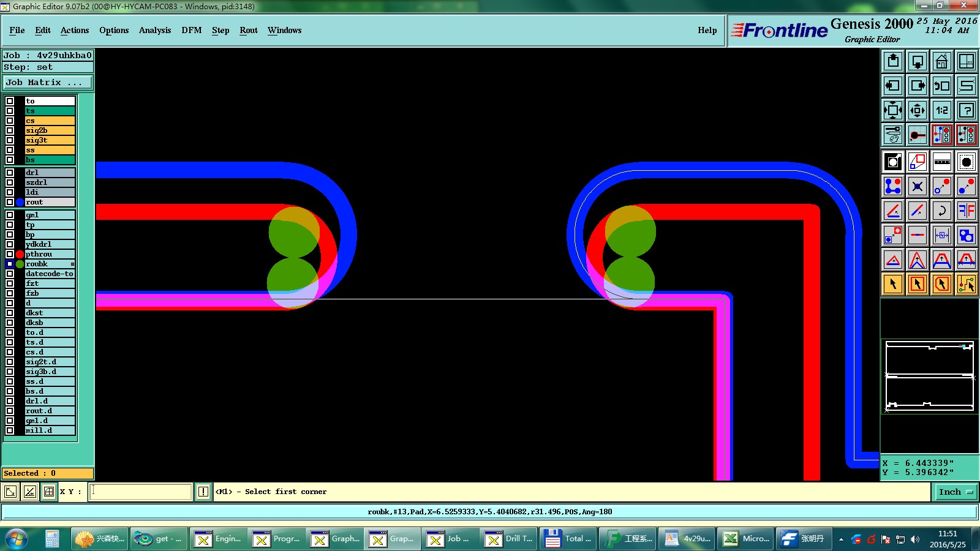Click the area zoom rectangles icon

coord(918,162)
